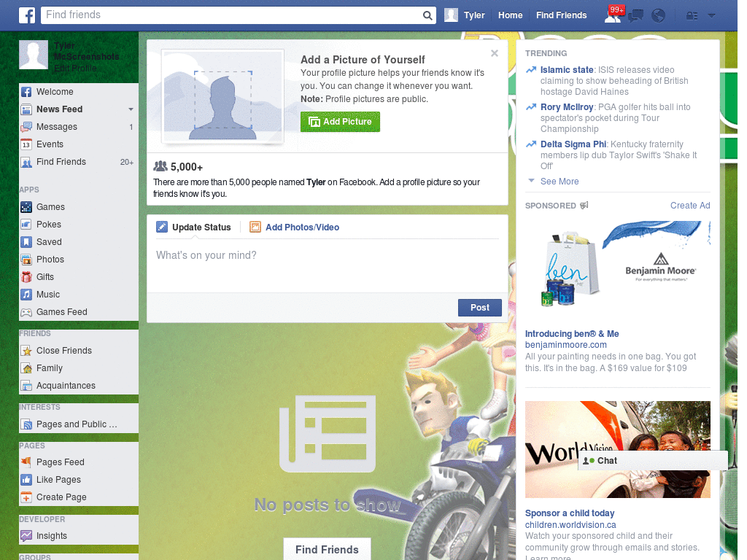This screenshot has height=560, width=747.
Task: Click children.worldvision.ca link
Action: [x=570, y=525]
